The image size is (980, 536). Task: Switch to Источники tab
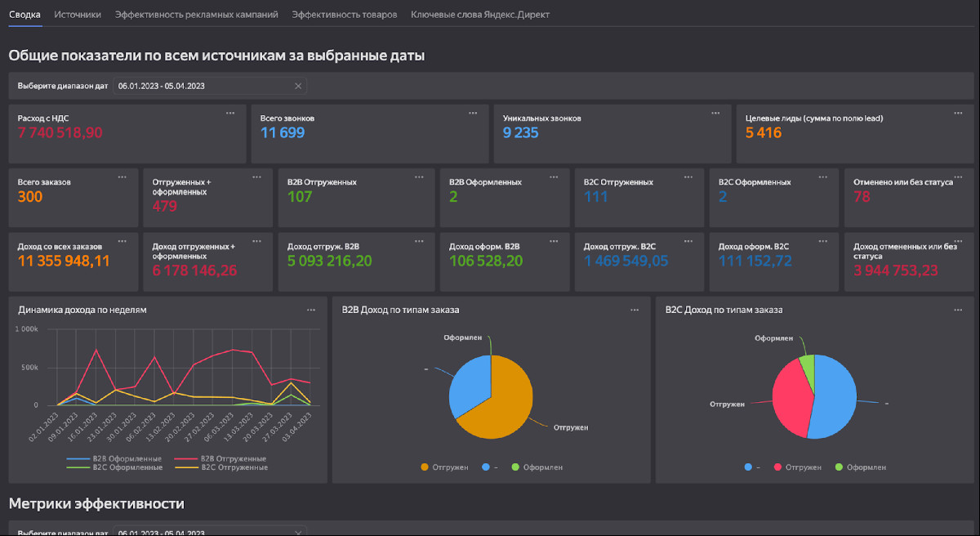[x=78, y=15]
